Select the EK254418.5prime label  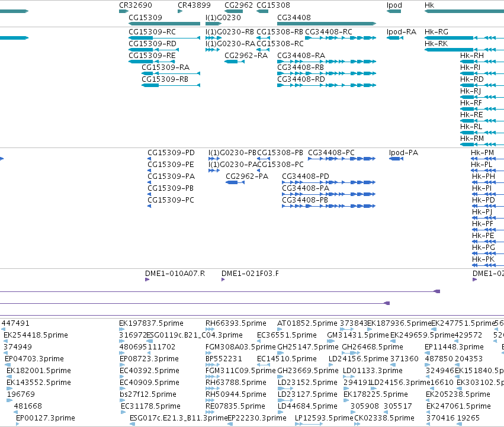pos(36,335)
